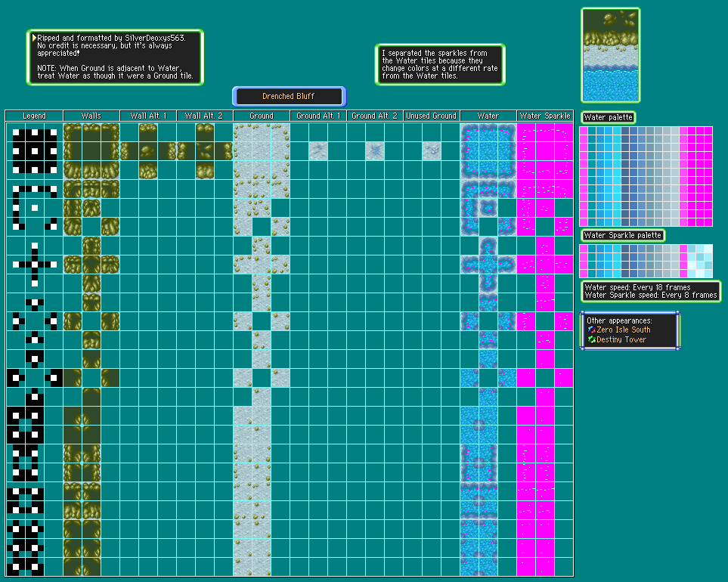Screen dimensions: 728x582
Task: Click the 'NOTE: When Ground is adjacent' line
Action: click(x=110, y=68)
